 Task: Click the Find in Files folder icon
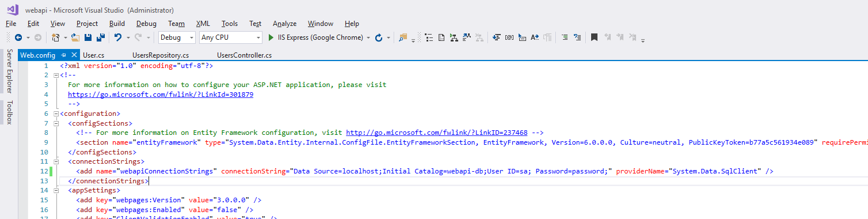(x=403, y=37)
